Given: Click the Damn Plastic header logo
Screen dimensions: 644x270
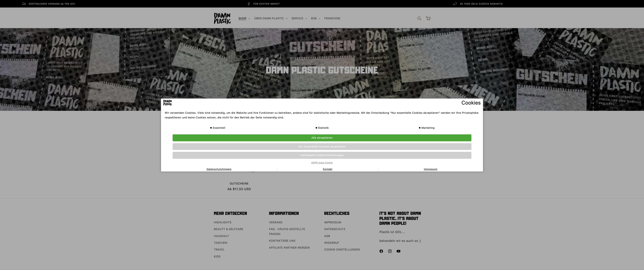Looking at the screenshot, I should coord(222,18).
